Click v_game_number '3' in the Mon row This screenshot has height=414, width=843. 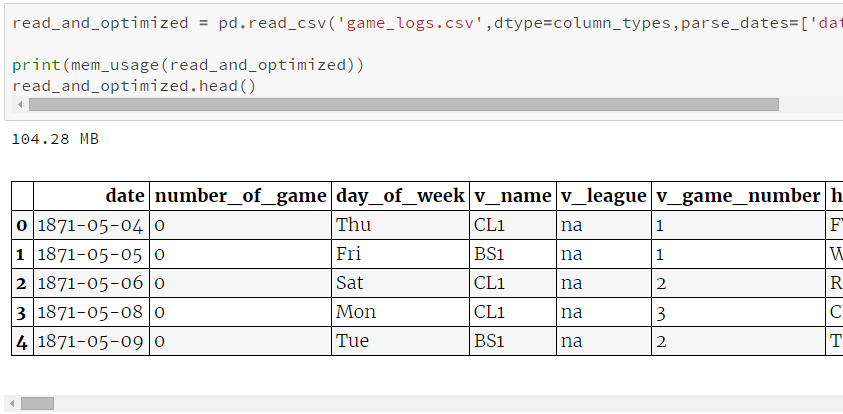tap(738, 312)
